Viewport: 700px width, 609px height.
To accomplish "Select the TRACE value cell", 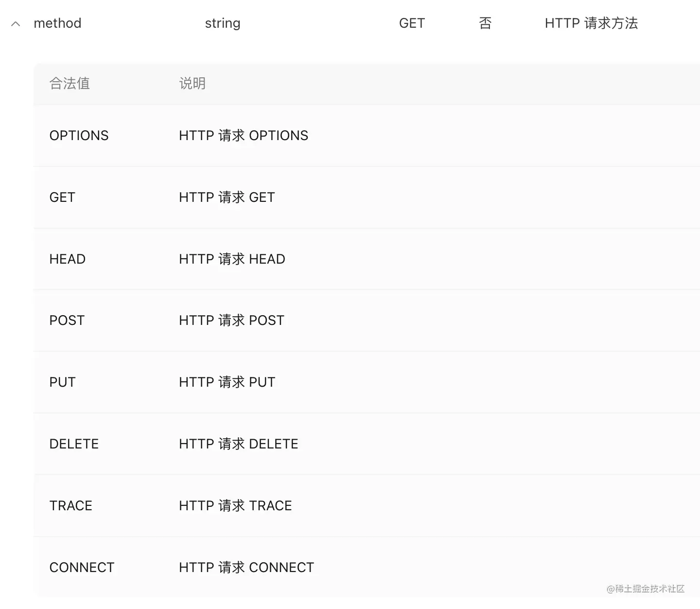I will (x=70, y=506).
